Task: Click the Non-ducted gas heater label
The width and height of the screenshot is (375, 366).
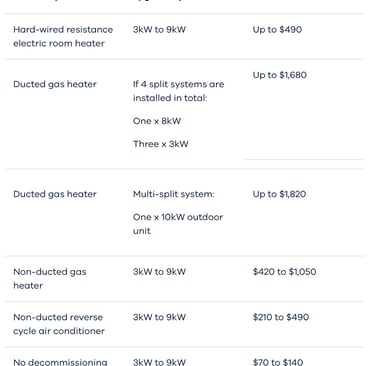Action: [50, 279]
